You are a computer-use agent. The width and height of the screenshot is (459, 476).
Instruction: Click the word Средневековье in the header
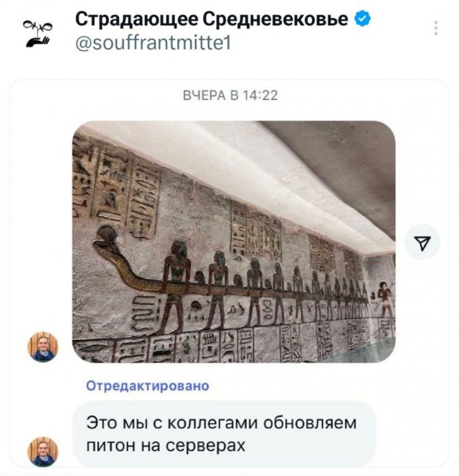(x=275, y=19)
